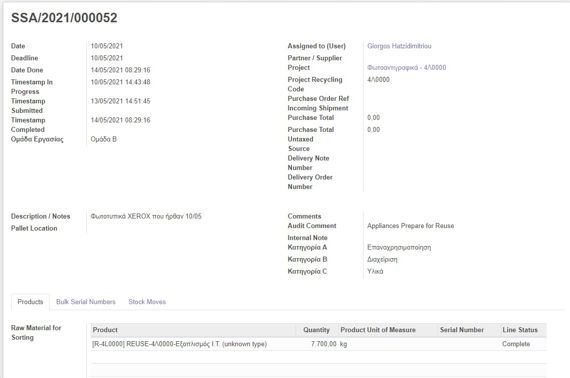
Task: Open the Products tab
Action: click(30, 302)
